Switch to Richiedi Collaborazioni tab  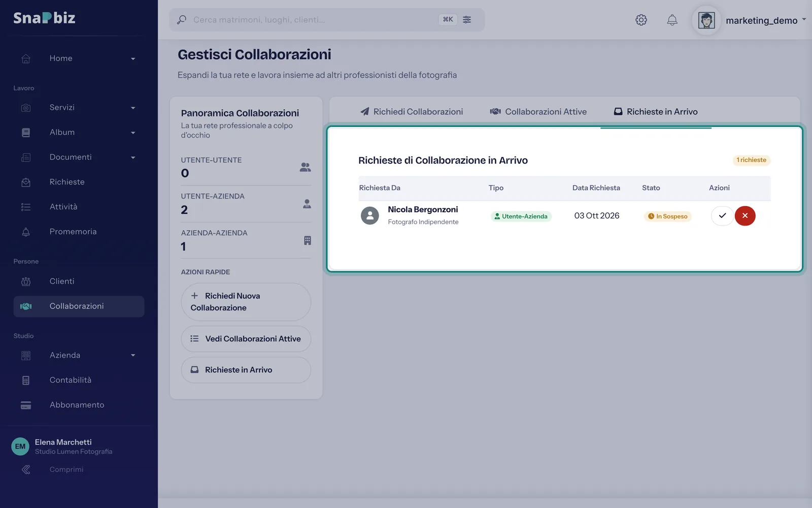click(412, 112)
